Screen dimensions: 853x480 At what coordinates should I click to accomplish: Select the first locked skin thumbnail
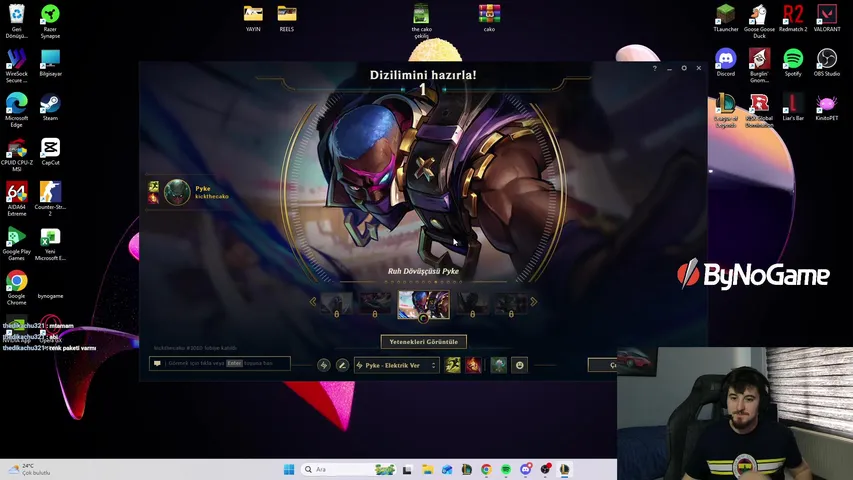(336, 304)
